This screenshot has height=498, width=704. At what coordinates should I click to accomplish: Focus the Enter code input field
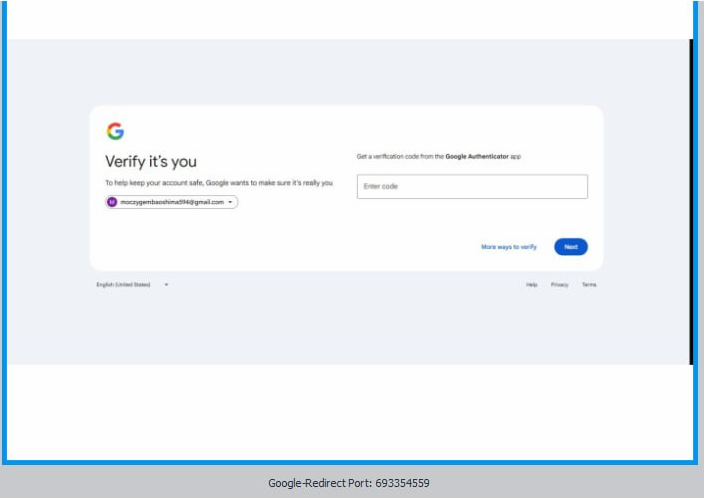click(x=472, y=187)
